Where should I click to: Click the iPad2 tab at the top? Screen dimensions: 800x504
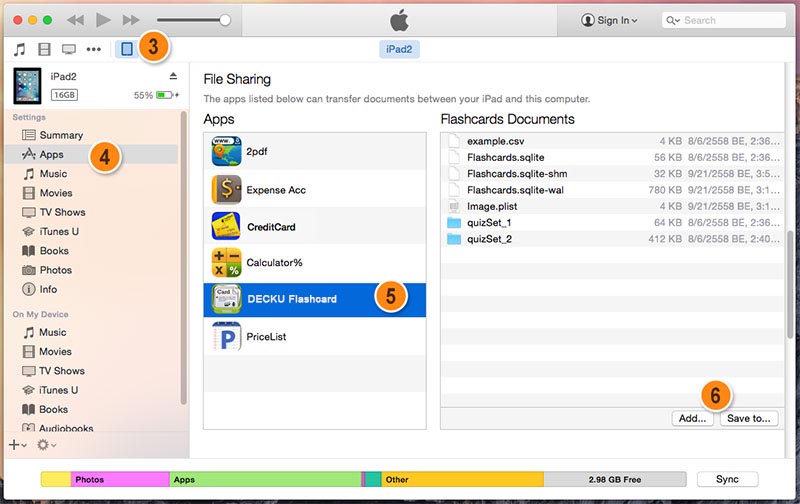(399, 49)
